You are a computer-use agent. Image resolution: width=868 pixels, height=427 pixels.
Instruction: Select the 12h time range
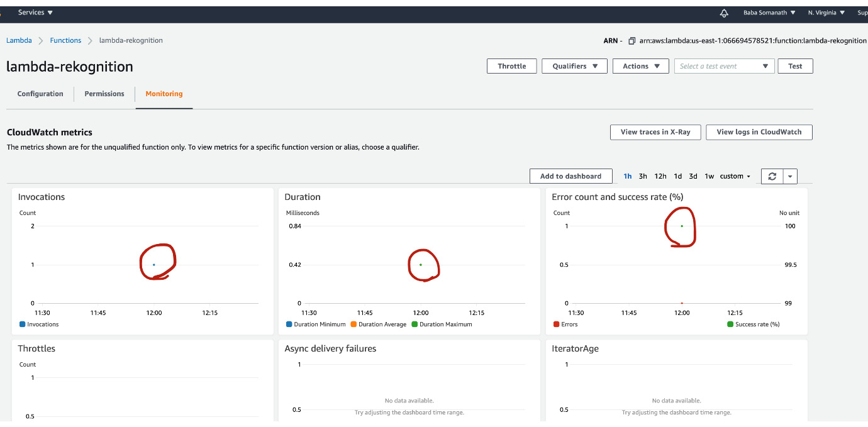pyautogui.click(x=660, y=177)
